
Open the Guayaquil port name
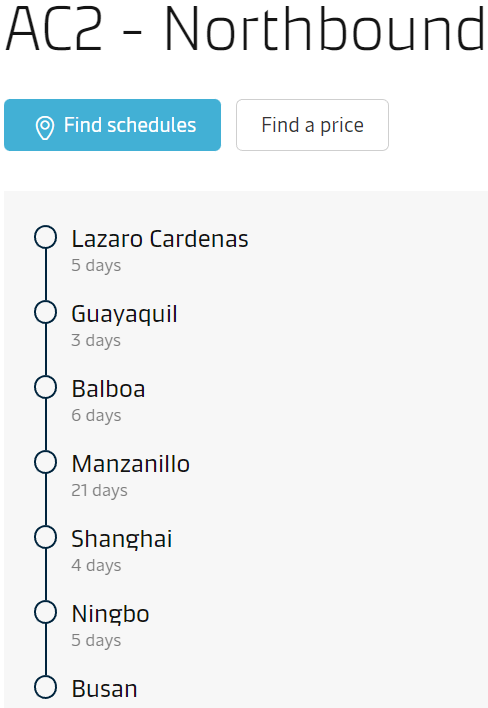click(124, 315)
